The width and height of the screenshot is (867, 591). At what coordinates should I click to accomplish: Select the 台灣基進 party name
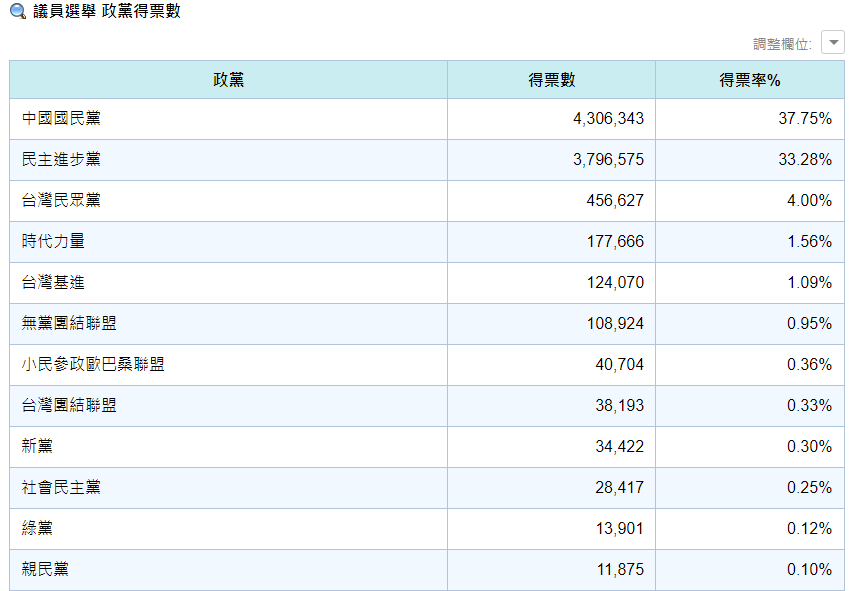click(53, 283)
